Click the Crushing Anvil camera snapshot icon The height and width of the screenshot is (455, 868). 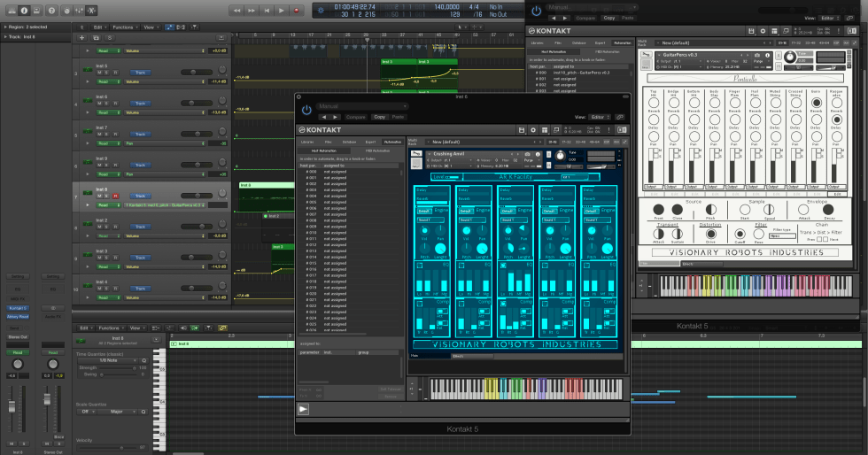click(526, 153)
